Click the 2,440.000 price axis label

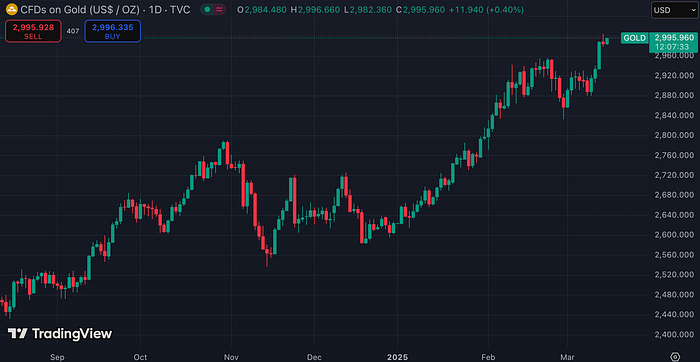[x=673, y=314]
